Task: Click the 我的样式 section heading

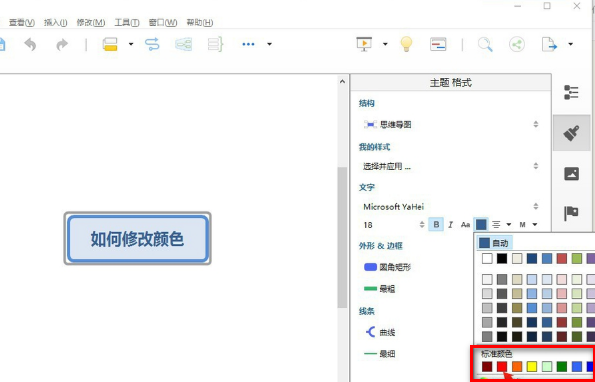Action: pyautogui.click(x=375, y=147)
